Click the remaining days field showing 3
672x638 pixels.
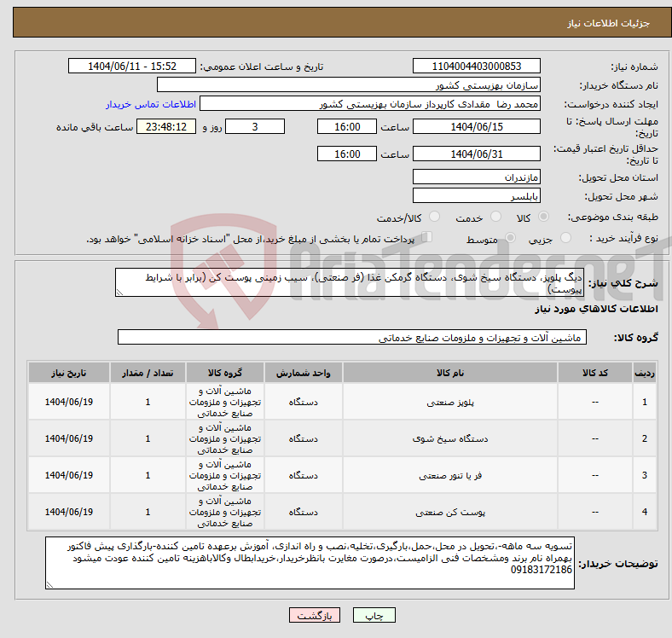tap(255, 126)
